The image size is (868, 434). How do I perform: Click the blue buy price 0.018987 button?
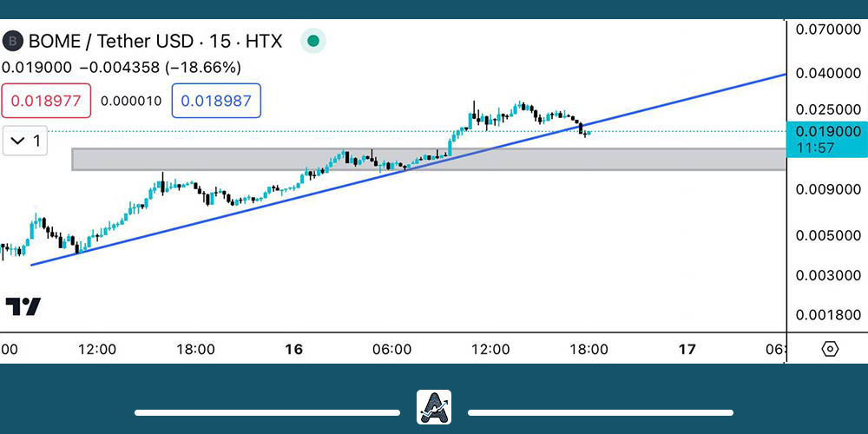pyautogui.click(x=216, y=101)
